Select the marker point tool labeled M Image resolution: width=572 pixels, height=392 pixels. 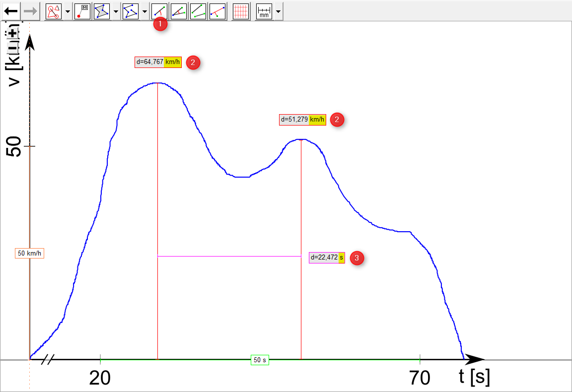[x=82, y=11]
